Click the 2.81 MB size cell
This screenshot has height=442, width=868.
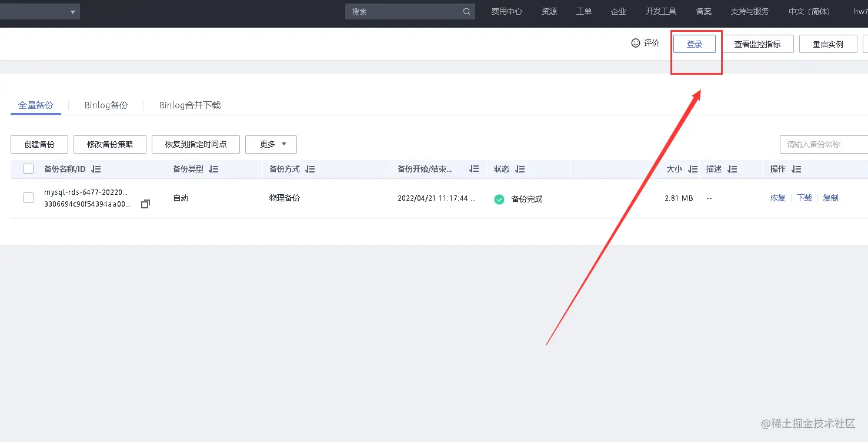pyautogui.click(x=679, y=198)
